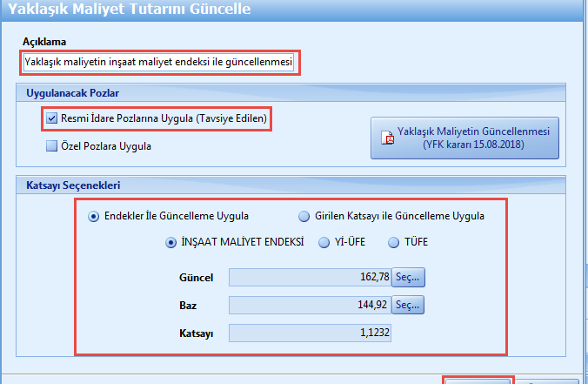Choose Girilen Katsayı ile Güncelleme Uygula
This screenshot has width=588, height=384.
pyautogui.click(x=304, y=216)
